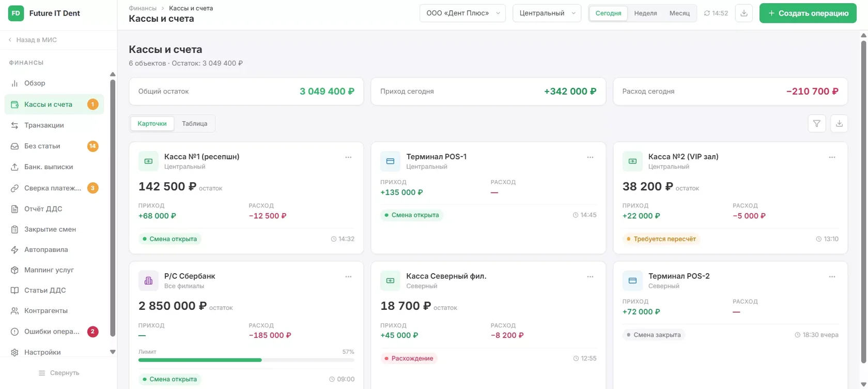The image size is (868, 389).
Task: Go back via Назад в МИС
Action: (x=33, y=40)
